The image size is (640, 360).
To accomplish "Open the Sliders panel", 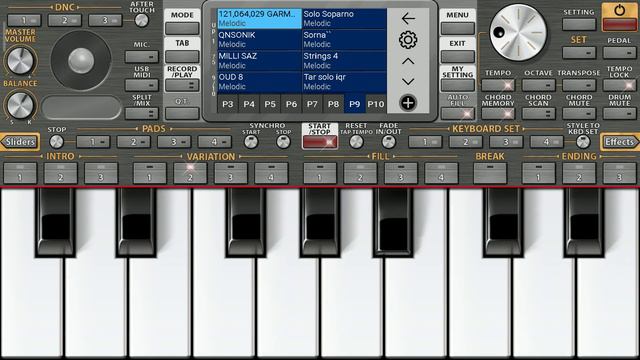I will coord(20,142).
